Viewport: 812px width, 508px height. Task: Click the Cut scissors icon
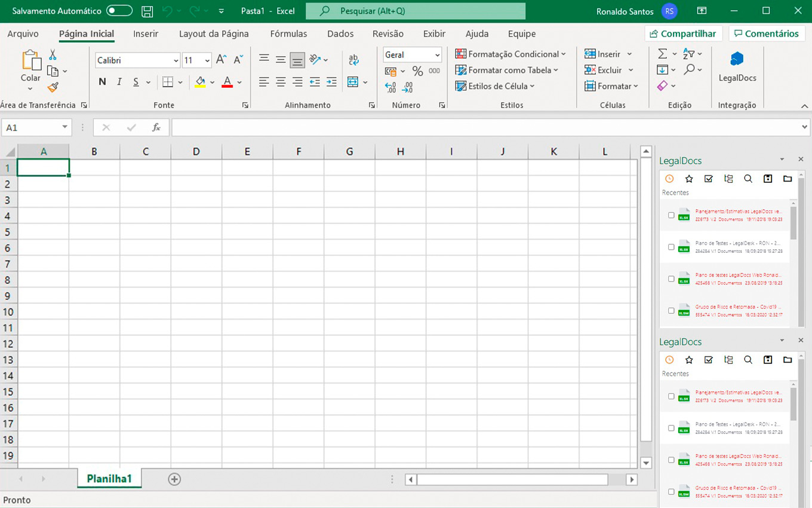53,55
